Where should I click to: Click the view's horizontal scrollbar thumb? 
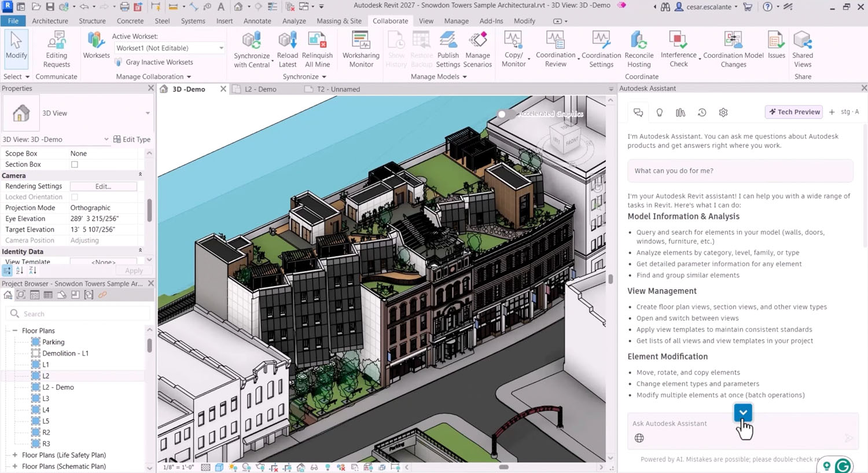(503, 467)
